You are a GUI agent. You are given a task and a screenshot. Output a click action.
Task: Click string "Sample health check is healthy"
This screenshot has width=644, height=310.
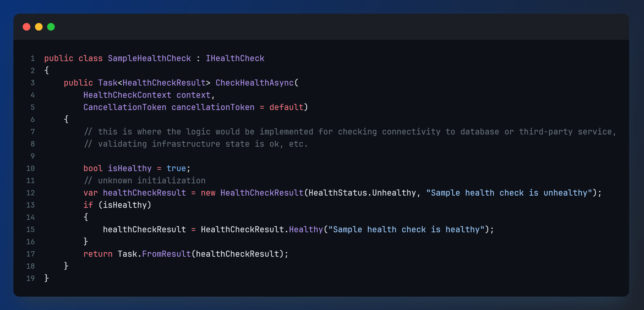406,230
